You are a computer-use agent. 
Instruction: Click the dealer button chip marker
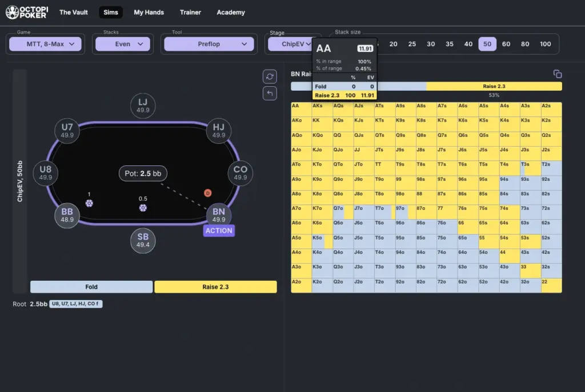point(208,193)
